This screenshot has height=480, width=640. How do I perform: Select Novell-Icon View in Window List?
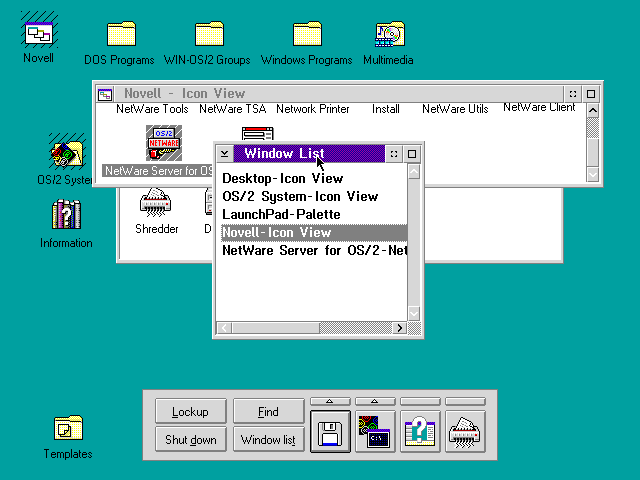(x=314, y=232)
